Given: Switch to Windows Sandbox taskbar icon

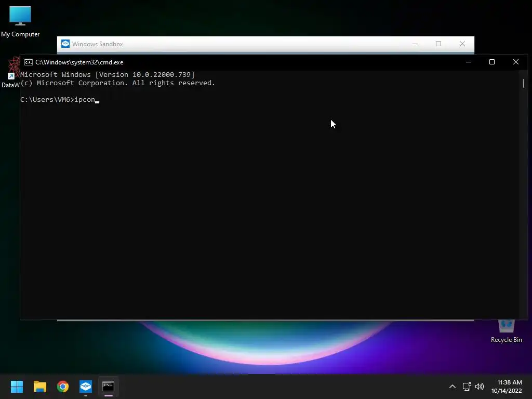Looking at the screenshot, I should pos(86,387).
